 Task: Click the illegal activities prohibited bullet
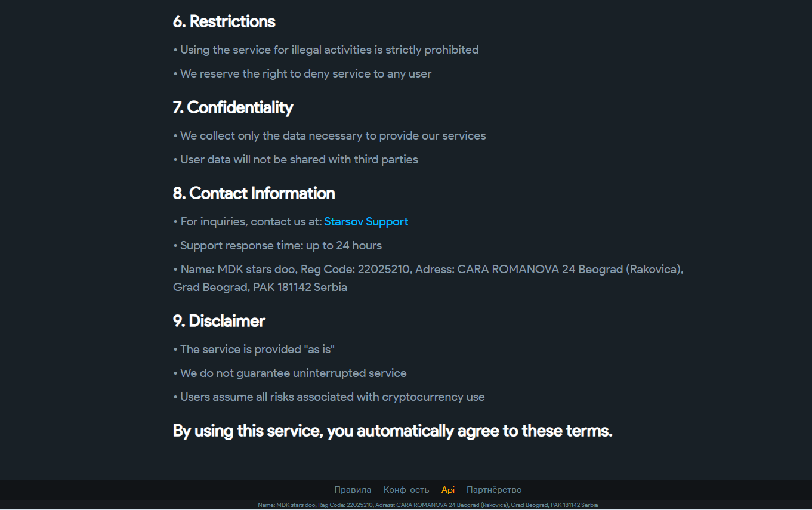(326, 50)
